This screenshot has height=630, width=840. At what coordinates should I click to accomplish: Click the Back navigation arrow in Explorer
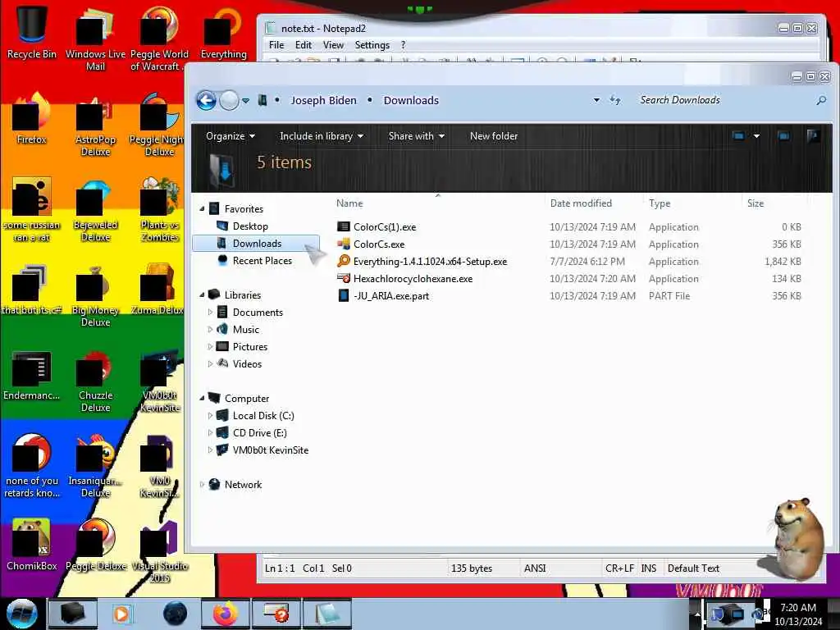tap(206, 100)
